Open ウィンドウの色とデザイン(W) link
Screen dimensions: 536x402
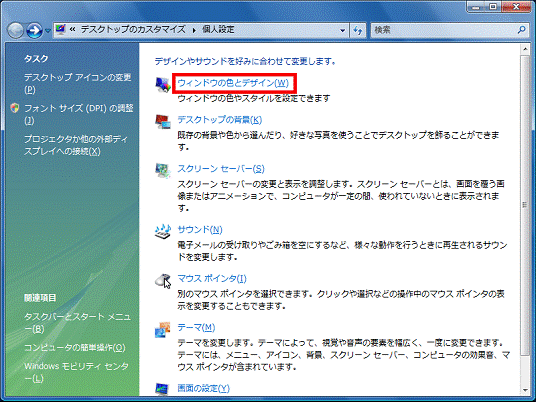pos(233,83)
